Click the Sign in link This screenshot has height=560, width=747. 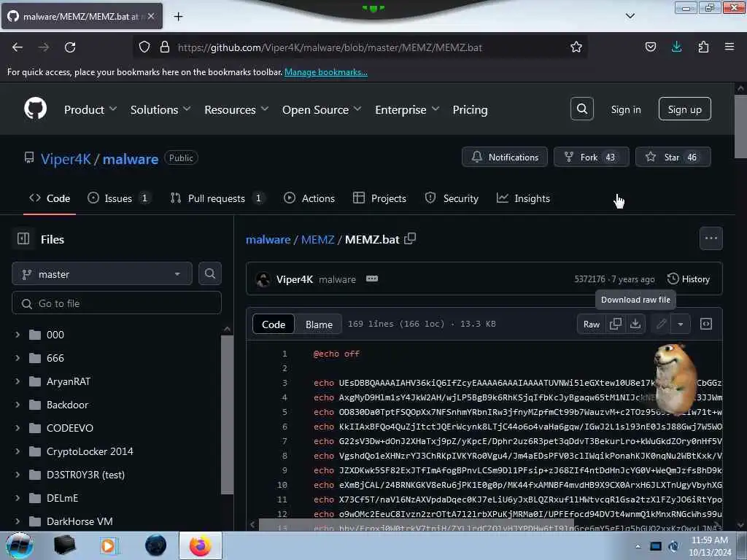pyautogui.click(x=625, y=109)
